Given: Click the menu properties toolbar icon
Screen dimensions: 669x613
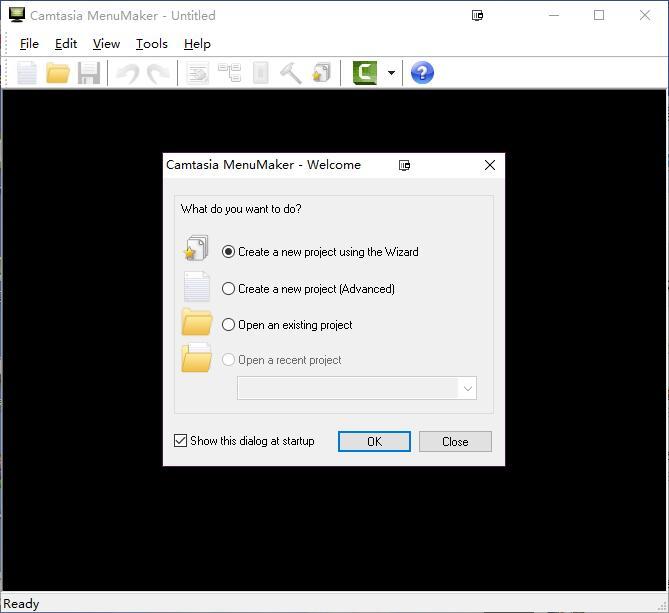Looking at the screenshot, I should pos(198,73).
